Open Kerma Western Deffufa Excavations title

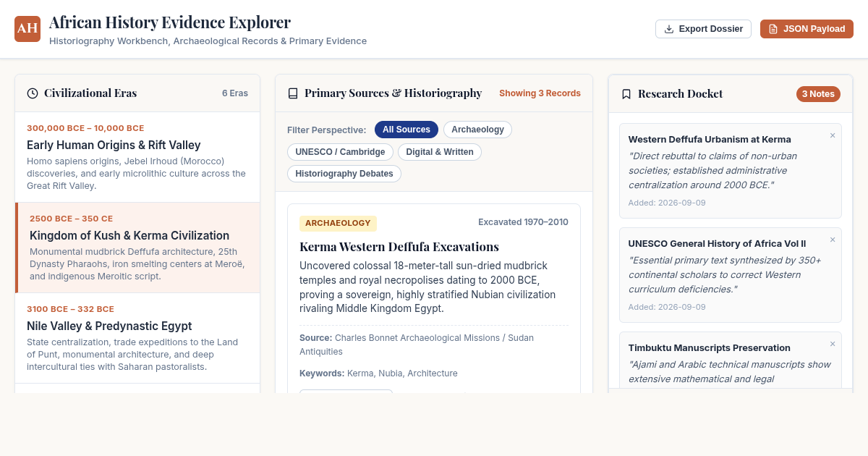click(399, 246)
